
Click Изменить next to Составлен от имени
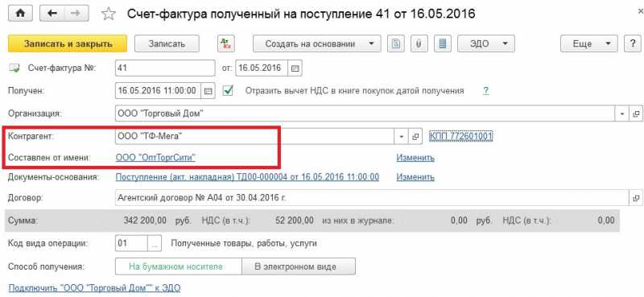415,157
